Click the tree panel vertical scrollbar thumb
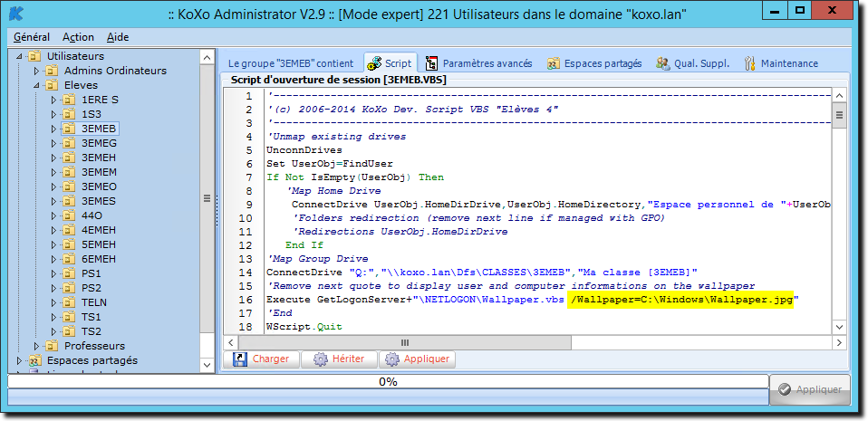Image resolution: width=868 pixels, height=421 pixels. (207, 198)
